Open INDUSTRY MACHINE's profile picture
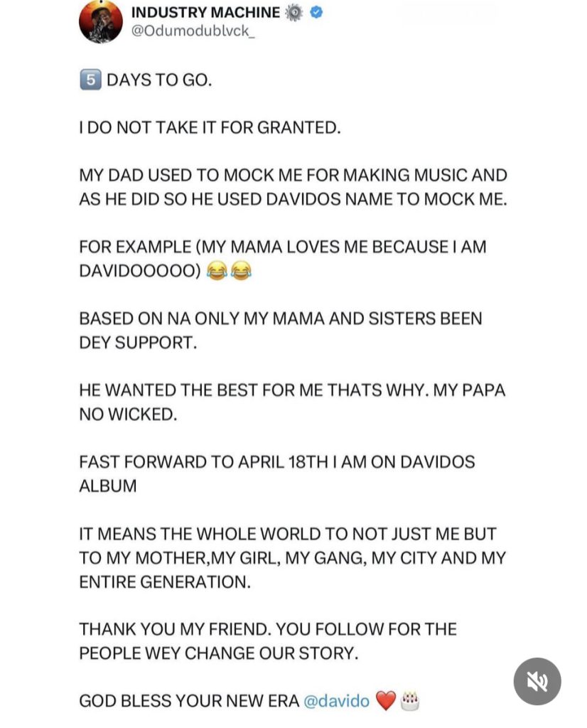This screenshot has height=728, width=587. 99,22
